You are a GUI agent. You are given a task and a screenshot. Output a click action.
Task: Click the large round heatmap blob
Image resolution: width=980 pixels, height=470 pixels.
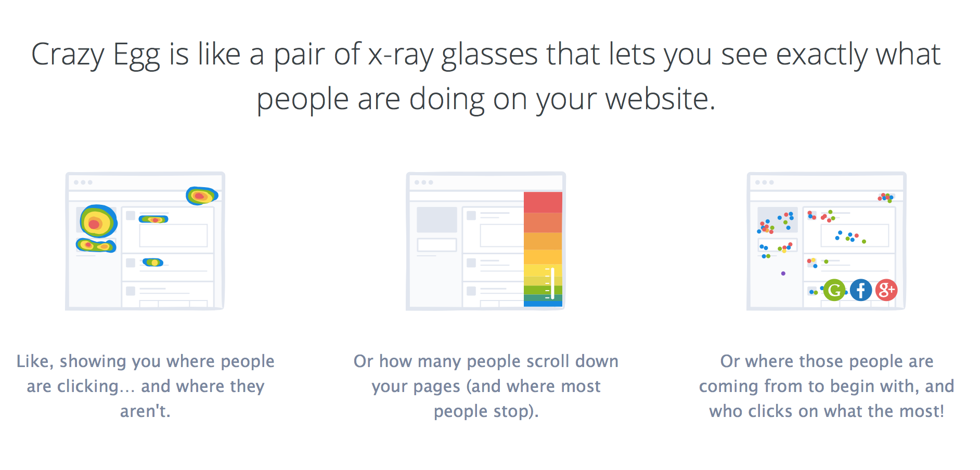[98, 221]
